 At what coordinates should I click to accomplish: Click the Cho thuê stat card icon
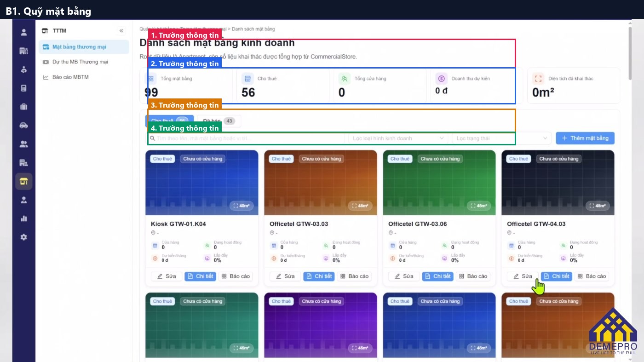pos(247,79)
